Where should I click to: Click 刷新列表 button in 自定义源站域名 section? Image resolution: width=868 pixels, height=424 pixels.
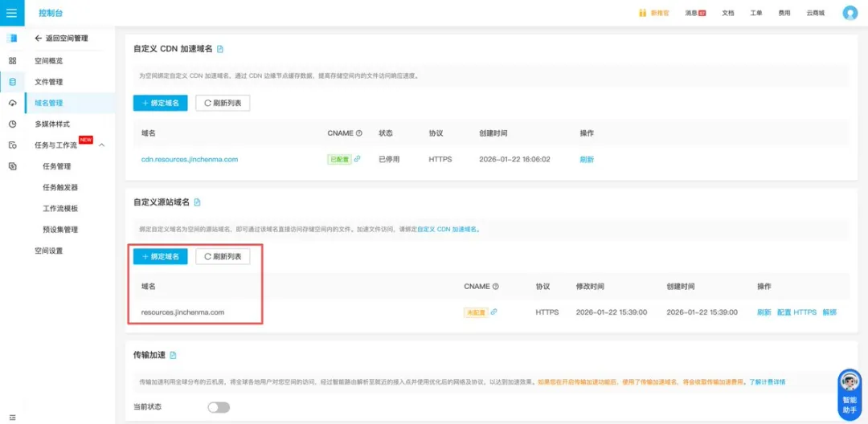tap(223, 256)
